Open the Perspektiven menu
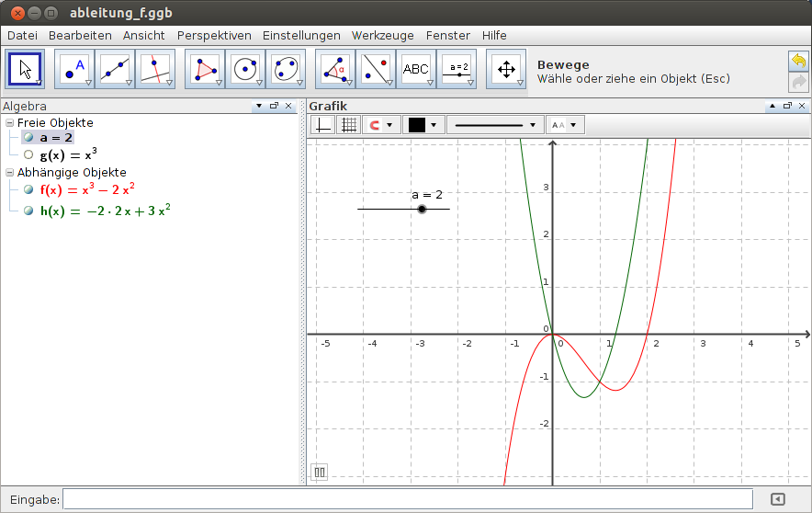This screenshot has height=513, width=812. 214,35
